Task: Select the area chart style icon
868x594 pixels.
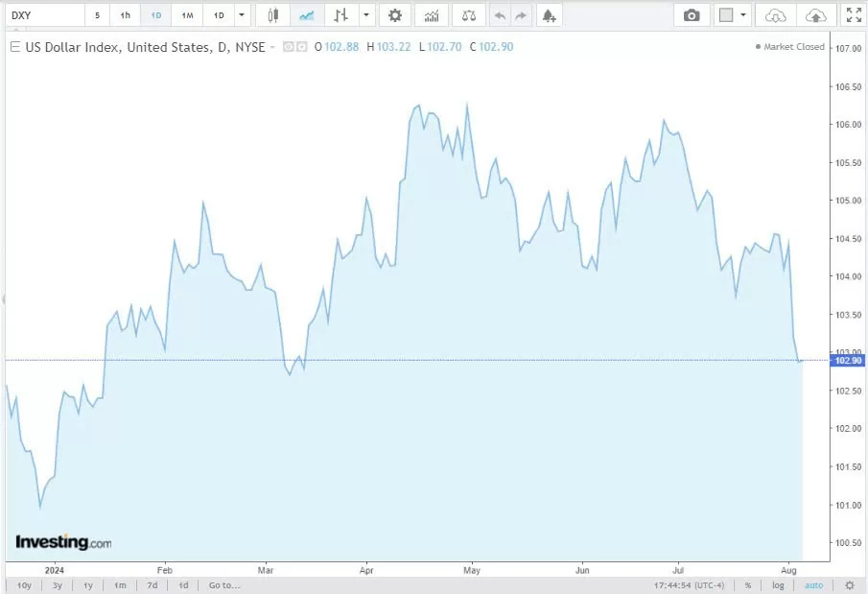Action: click(308, 14)
